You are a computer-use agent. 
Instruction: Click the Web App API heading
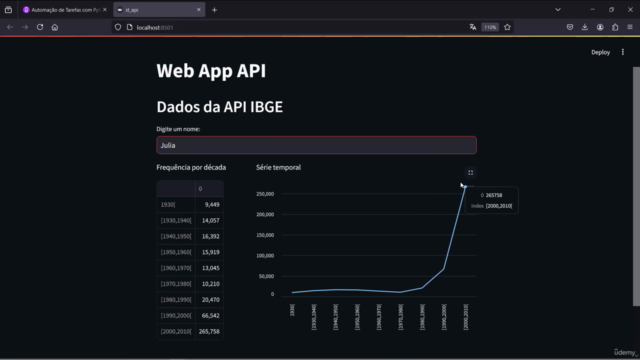point(211,71)
